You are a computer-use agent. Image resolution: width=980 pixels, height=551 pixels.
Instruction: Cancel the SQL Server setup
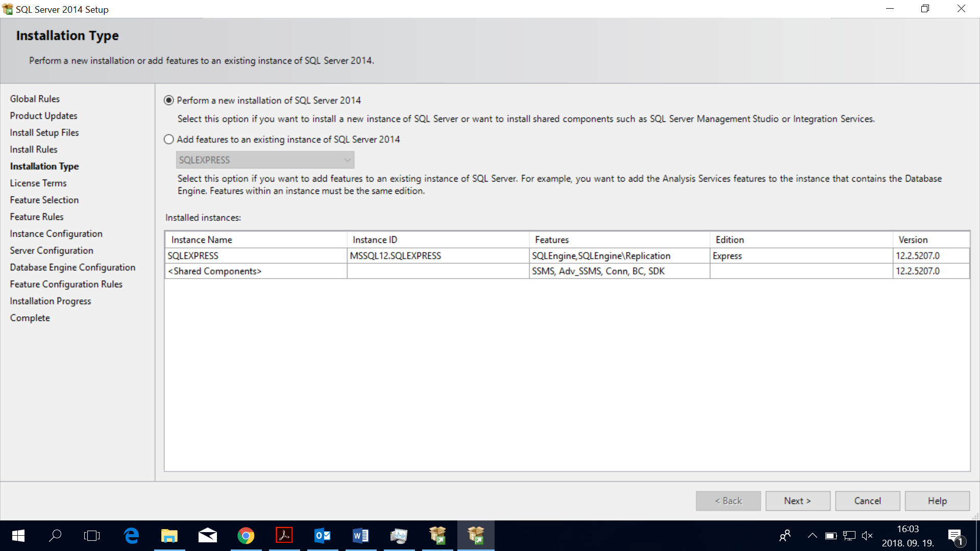pyautogui.click(x=867, y=501)
